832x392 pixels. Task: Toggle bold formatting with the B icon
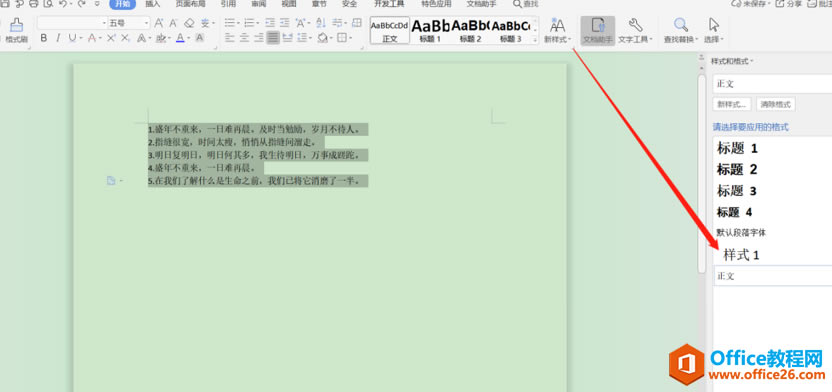click(44, 38)
